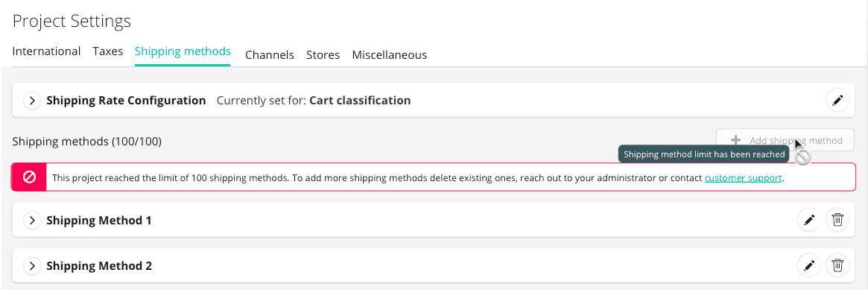Select the Shipping methods tab

(x=183, y=51)
